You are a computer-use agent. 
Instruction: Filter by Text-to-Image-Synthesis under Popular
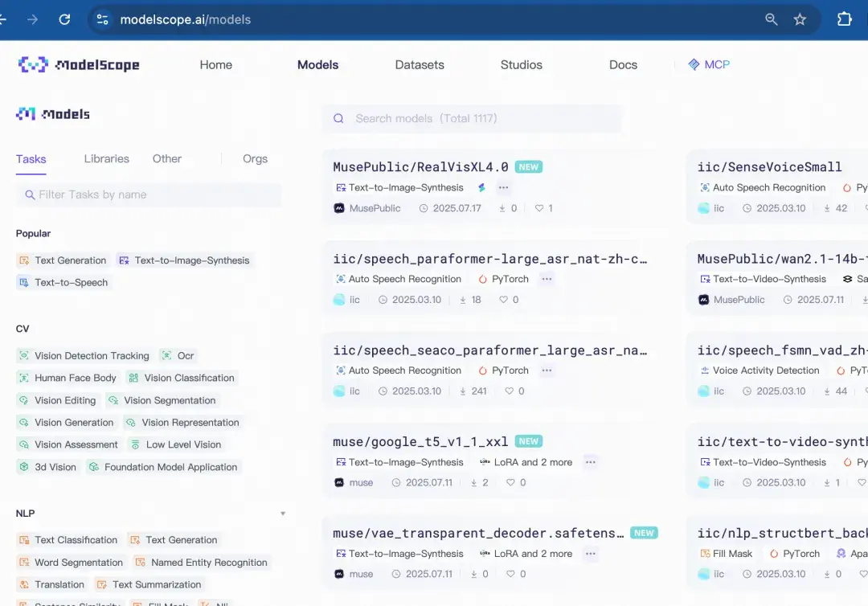(x=186, y=260)
